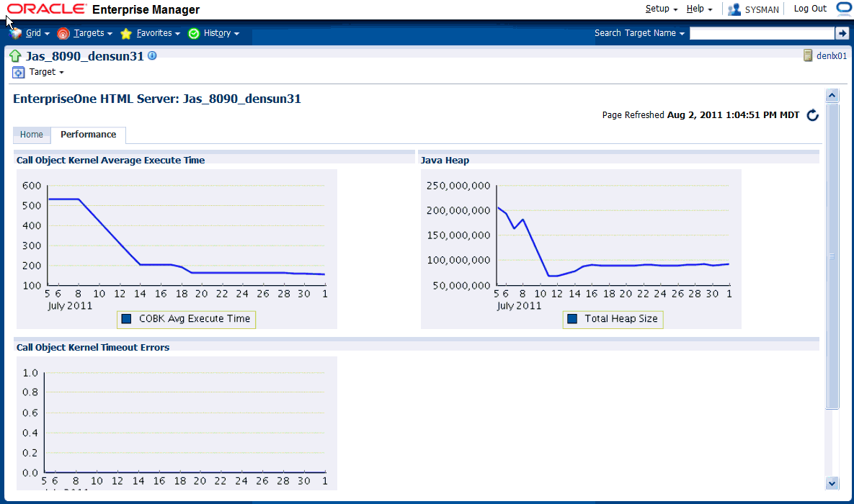Open the History dropdown menu
This screenshot has width=854, height=504.
click(x=221, y=33)
